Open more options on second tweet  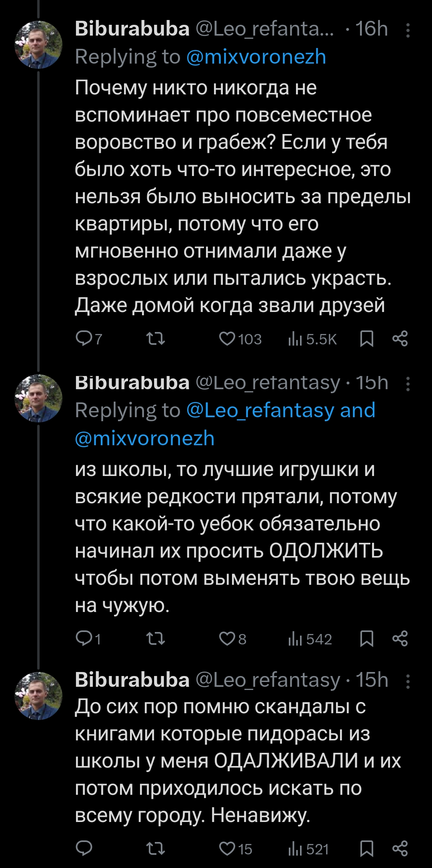pos(408,384)
